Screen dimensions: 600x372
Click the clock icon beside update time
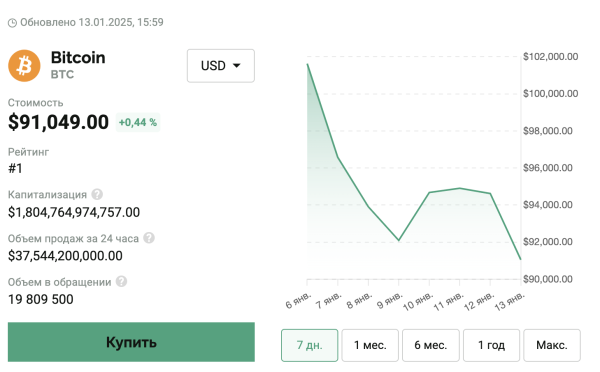(x=12, y=23)
